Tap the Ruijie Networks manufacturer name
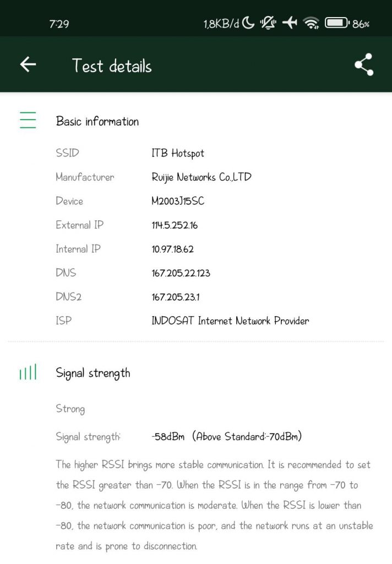This screenshot has width=392, height=564. point(202,177)
